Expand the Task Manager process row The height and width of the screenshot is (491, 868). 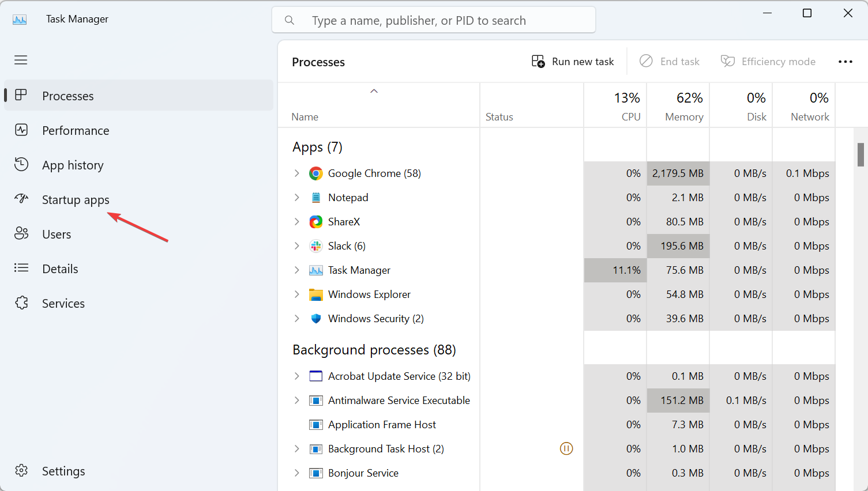(x=297, y=270)
